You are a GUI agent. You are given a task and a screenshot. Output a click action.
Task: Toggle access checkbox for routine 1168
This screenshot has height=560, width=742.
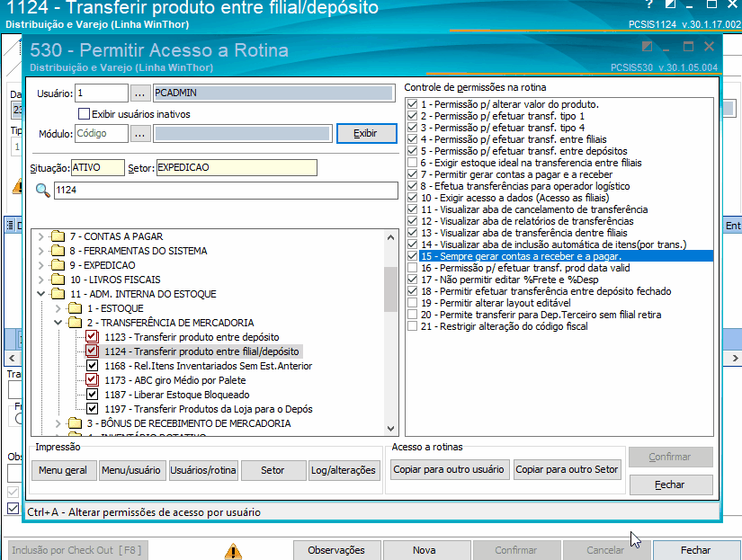(x=92, y=366)
